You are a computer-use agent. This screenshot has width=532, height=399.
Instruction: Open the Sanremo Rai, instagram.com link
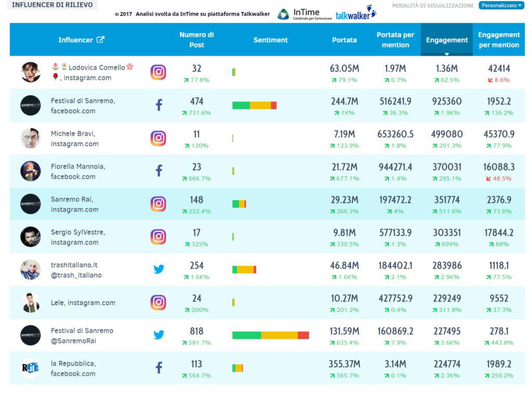[75, 204]
